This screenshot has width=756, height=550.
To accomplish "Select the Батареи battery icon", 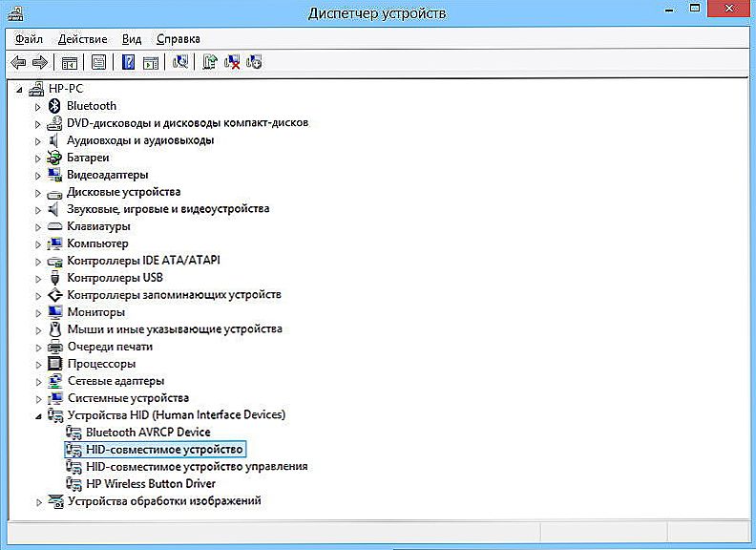I will 54,158.
